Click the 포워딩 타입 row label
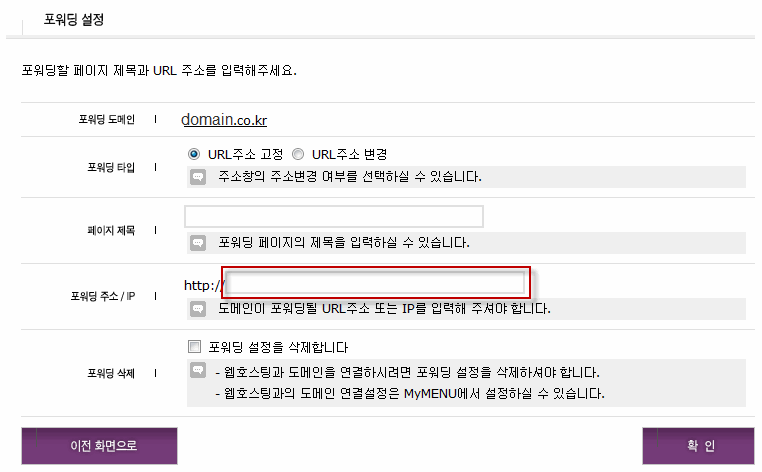The image size is (762, 472). point(108,167)
